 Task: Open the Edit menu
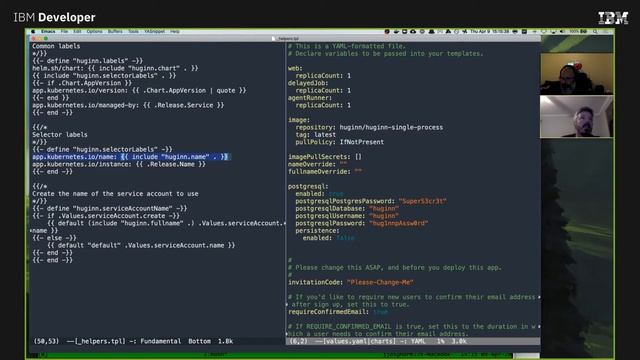[x=77, y=31]
